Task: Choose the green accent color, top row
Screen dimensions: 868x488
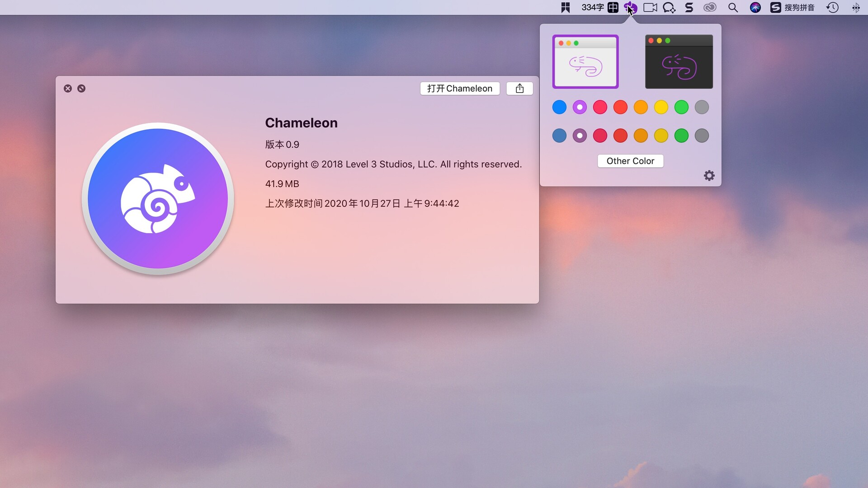Action: point(681,108)
